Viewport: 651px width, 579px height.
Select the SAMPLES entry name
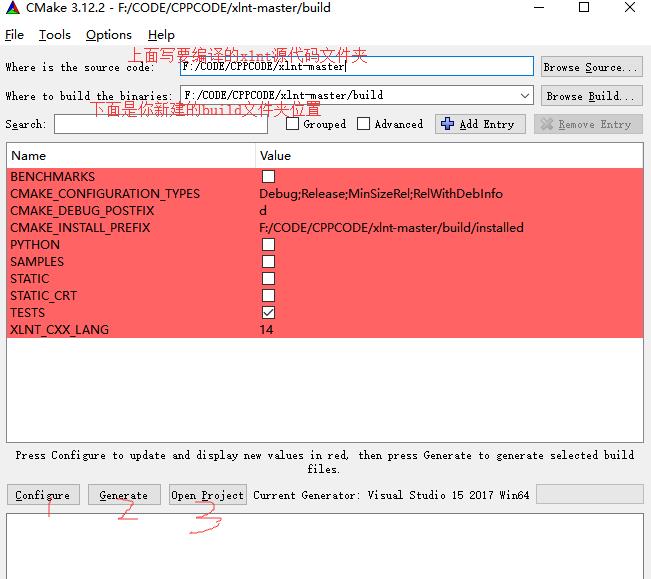(37, 262)
